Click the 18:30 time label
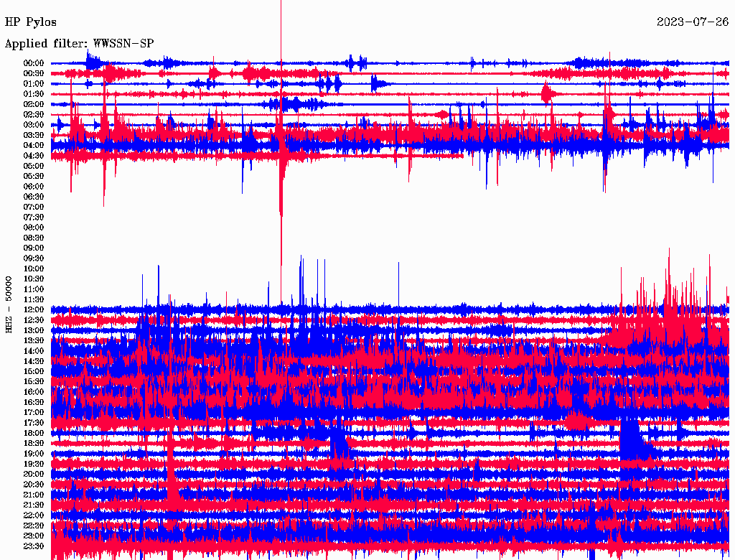 point(34,443)
